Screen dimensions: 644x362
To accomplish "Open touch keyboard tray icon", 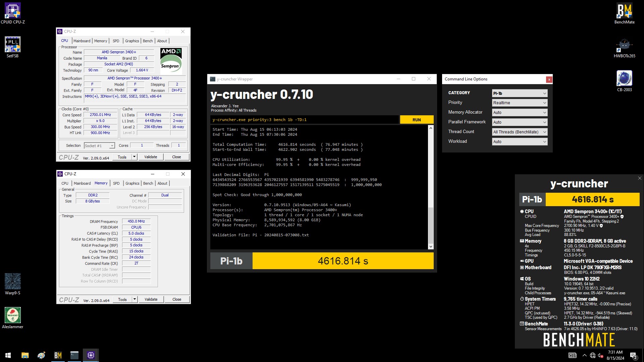I will (572, 355).
